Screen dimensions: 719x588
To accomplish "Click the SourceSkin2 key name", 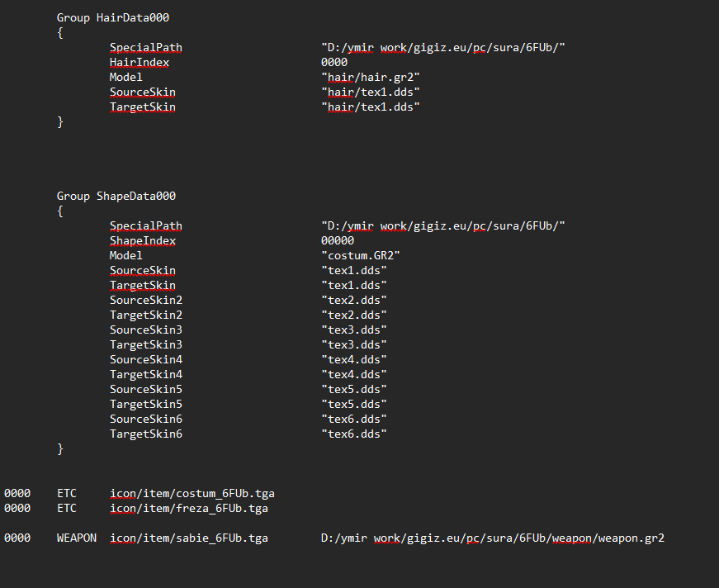I will [146, 300].
